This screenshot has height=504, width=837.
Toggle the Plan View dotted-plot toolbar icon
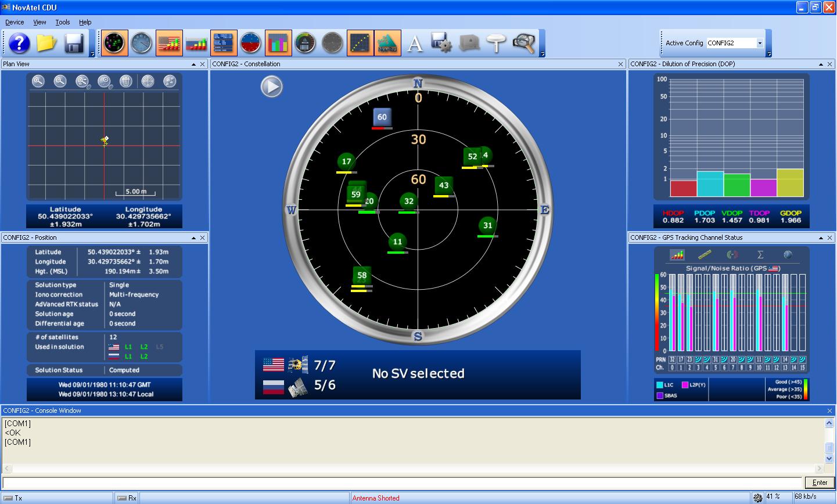(360, 43)
